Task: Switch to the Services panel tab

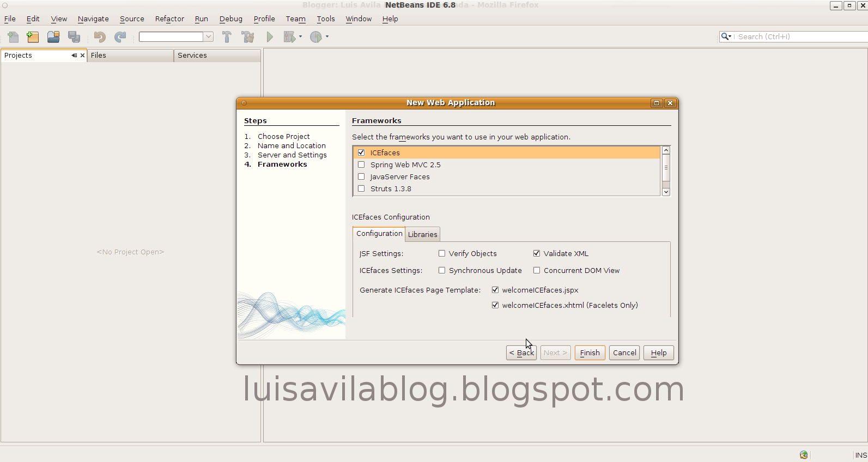Action: coord(217,56)
